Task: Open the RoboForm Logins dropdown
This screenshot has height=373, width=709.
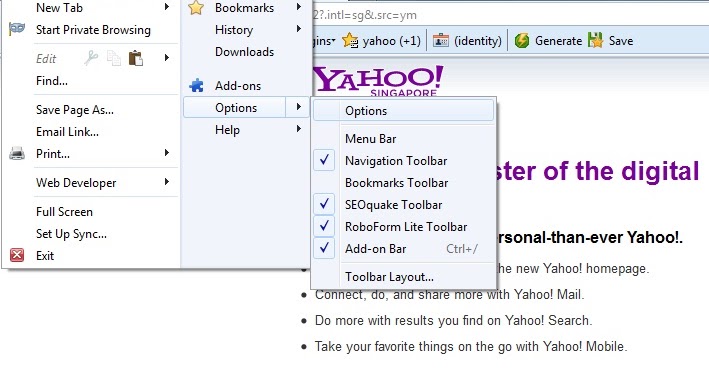Action: (325, 41)
